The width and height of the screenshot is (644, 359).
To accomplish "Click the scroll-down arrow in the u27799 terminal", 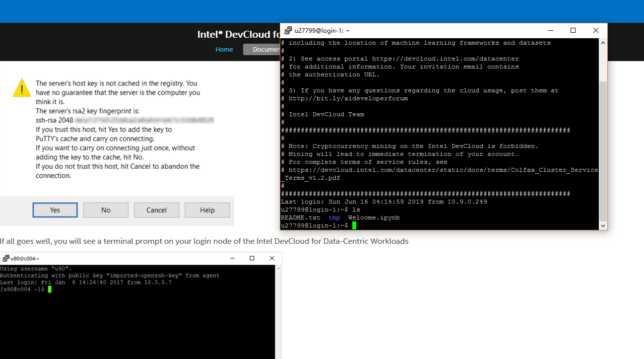I will click(603, 226).
